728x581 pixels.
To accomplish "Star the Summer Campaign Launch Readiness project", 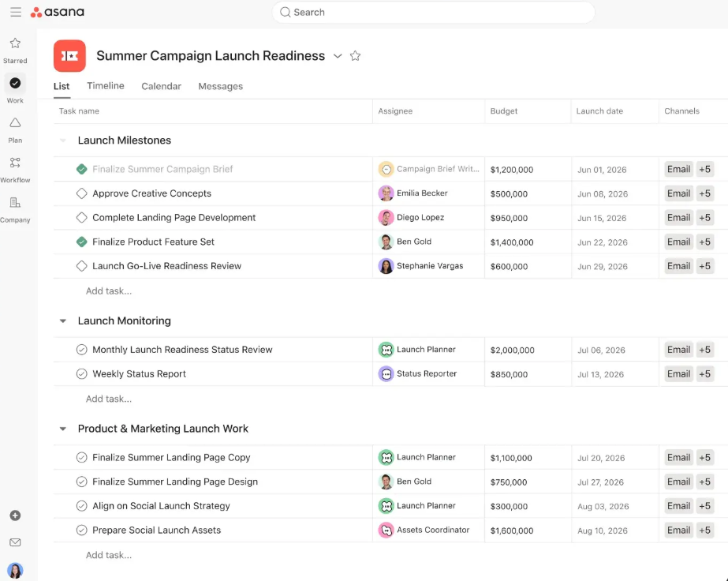I will click(355, 56).
